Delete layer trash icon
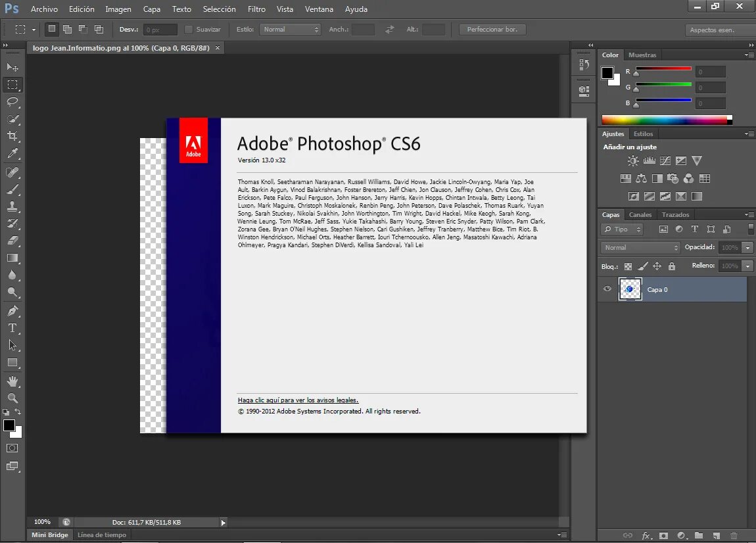Image resolution: width=756 pixels, height=543 pixels. point(734,536)
